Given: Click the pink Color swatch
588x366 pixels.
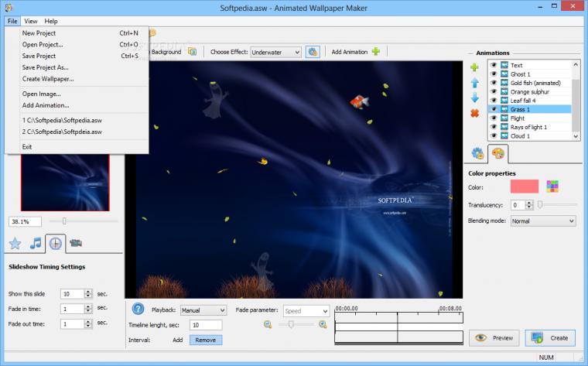Looking at the screenshot, I should 525,186.
